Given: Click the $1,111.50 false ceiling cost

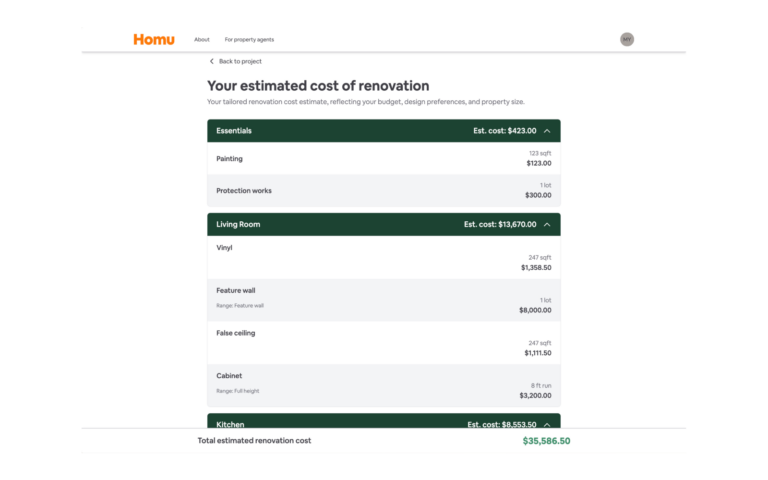Looking at the screenshot, I should 538,353.
